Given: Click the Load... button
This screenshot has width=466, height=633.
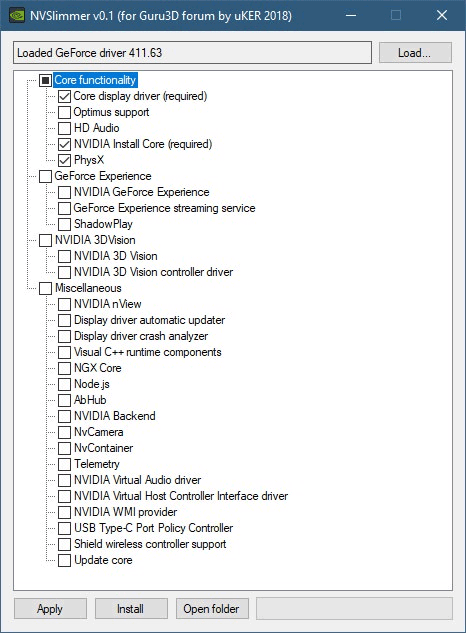Looking at the screenshot, I should tap(415, 52).
